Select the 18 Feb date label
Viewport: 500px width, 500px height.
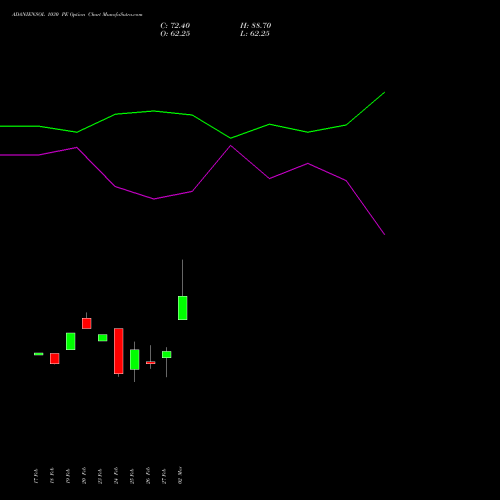[x=52, y=476]
